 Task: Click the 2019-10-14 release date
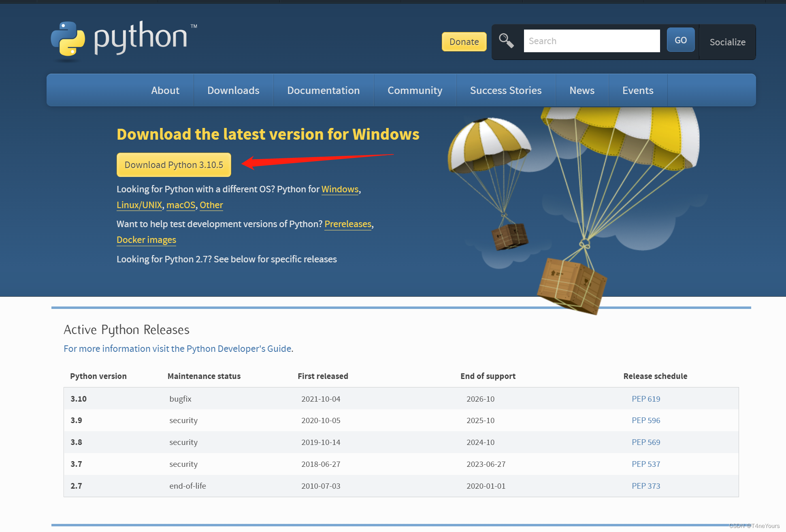click(x=321, y=442)
